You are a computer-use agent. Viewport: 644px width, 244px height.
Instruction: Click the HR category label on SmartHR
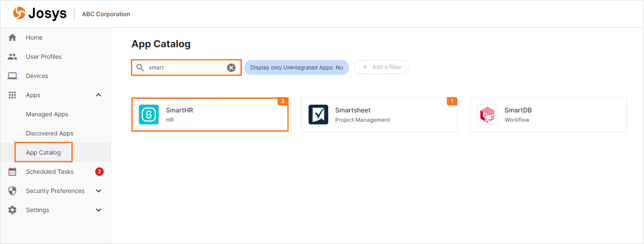[x=170, y=120]
